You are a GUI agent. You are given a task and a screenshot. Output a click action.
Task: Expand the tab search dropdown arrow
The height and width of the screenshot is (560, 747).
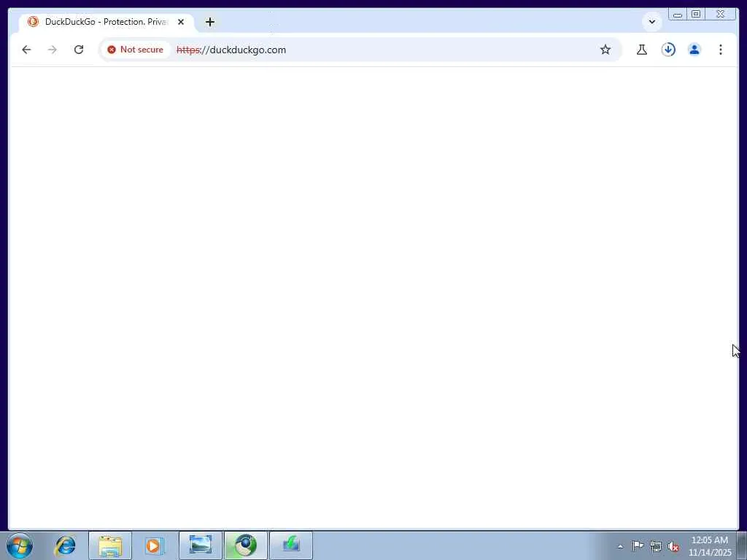[x=651, y=22]
